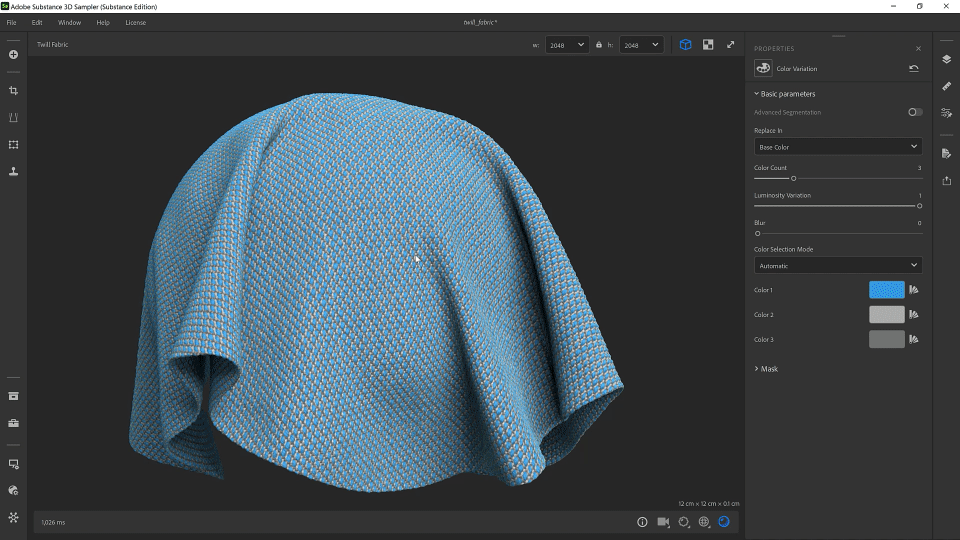
Task: Enable the Advanced Segmentation toggle
Action: (915, 112)
